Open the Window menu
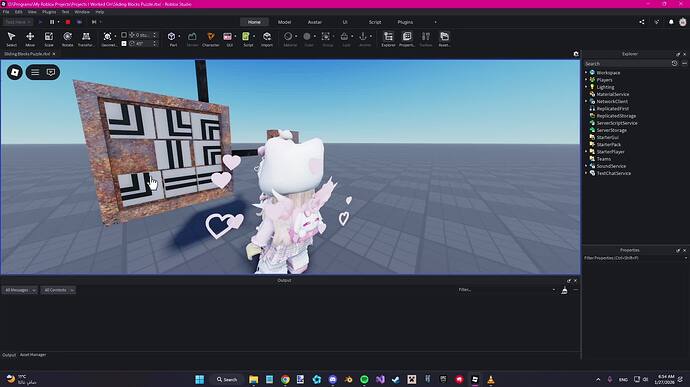Screen dimensions: 690x387 [x=82, y=12]
